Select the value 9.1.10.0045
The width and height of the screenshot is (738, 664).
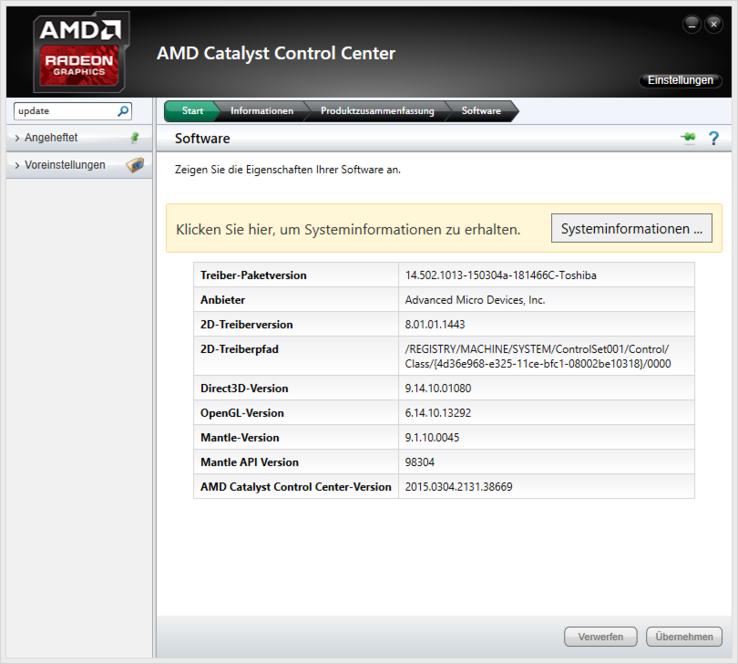(x=432, y=438)
